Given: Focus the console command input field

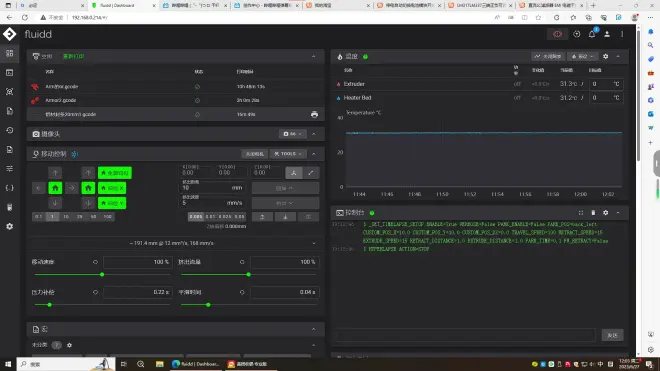Looking at the screenshot, I should click(466, 335).
